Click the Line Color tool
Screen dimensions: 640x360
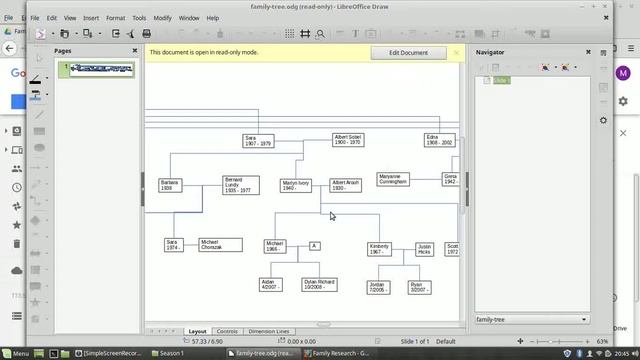(x=36, y=78)
